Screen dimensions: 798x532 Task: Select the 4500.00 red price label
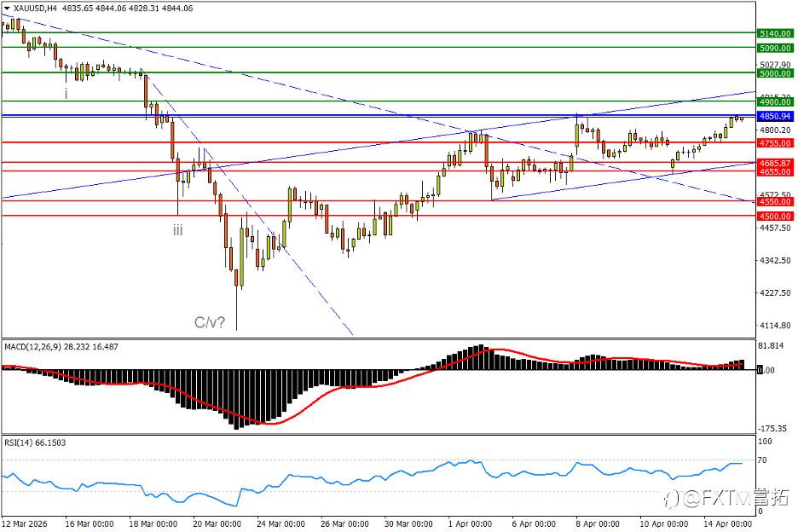click(775, 216)
